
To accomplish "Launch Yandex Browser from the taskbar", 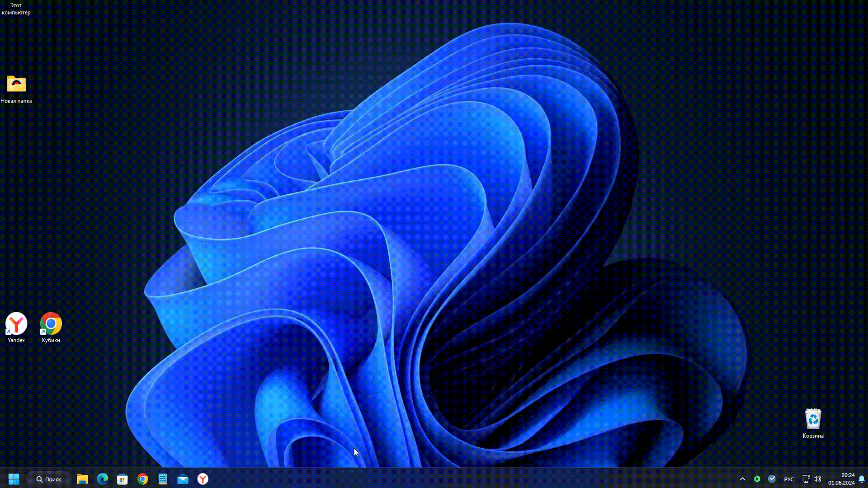I will (203, 479).
